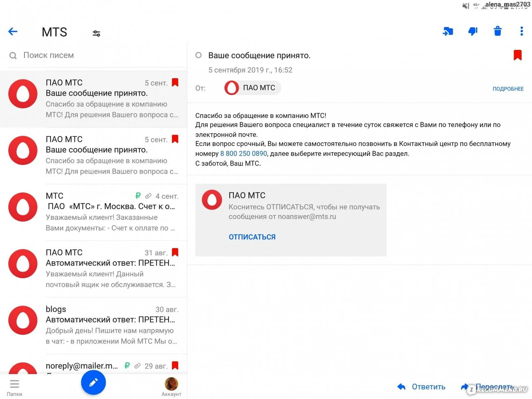Mark message as spam with thumbs-down icon
The width and height of the screenshot is (532, 399).
[x=473, y=32]
